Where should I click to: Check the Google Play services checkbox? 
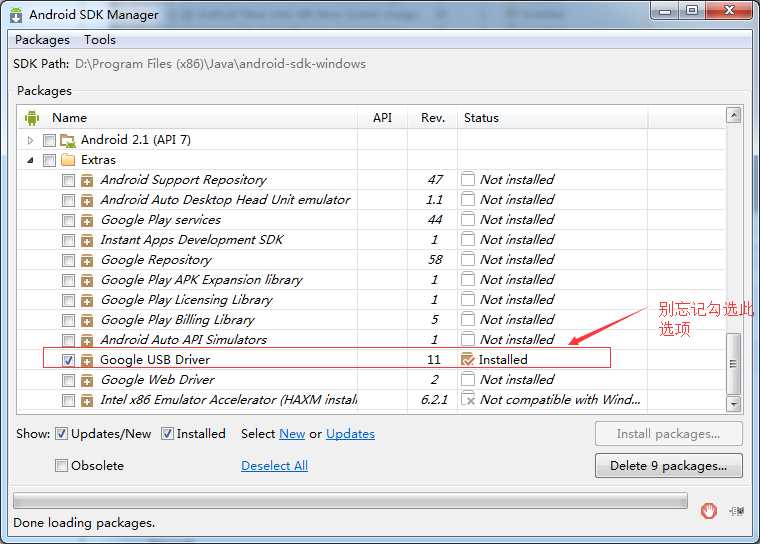pos(68,221)
